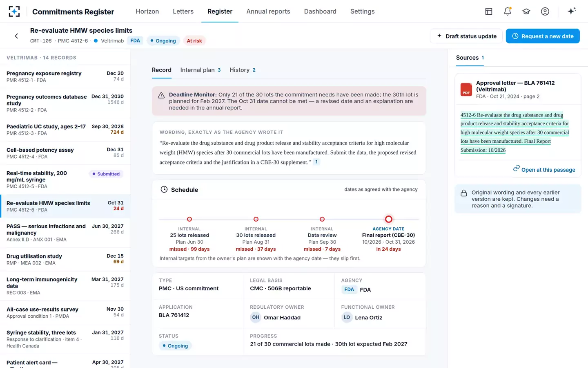The image size is (588, 368).
Task: Switch to the Internal plan tab
Action: [200, 70]
